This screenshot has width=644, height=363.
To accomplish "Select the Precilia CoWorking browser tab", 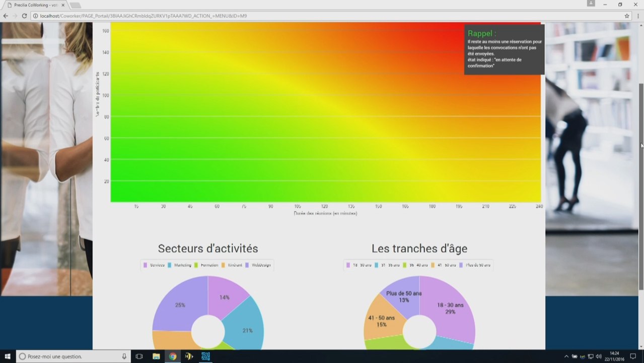I will 35,5.
